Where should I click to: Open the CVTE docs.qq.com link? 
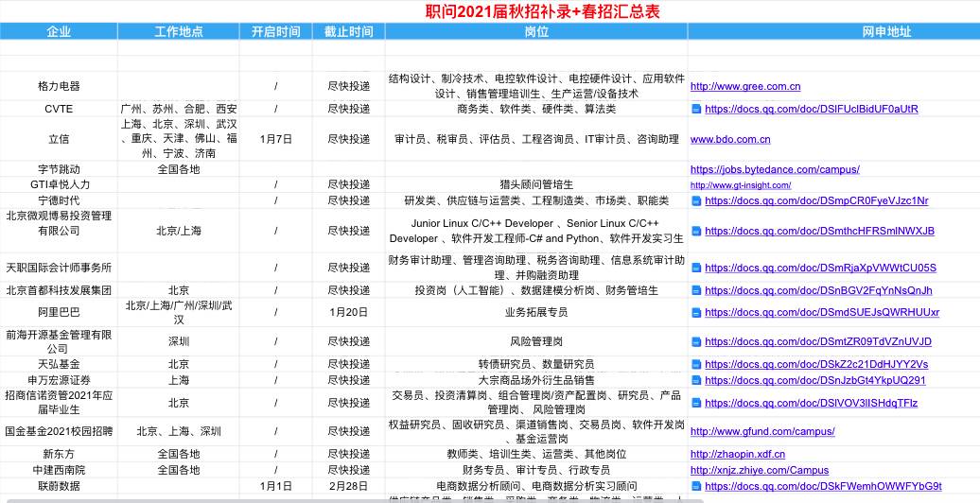[x=812, y=109]
